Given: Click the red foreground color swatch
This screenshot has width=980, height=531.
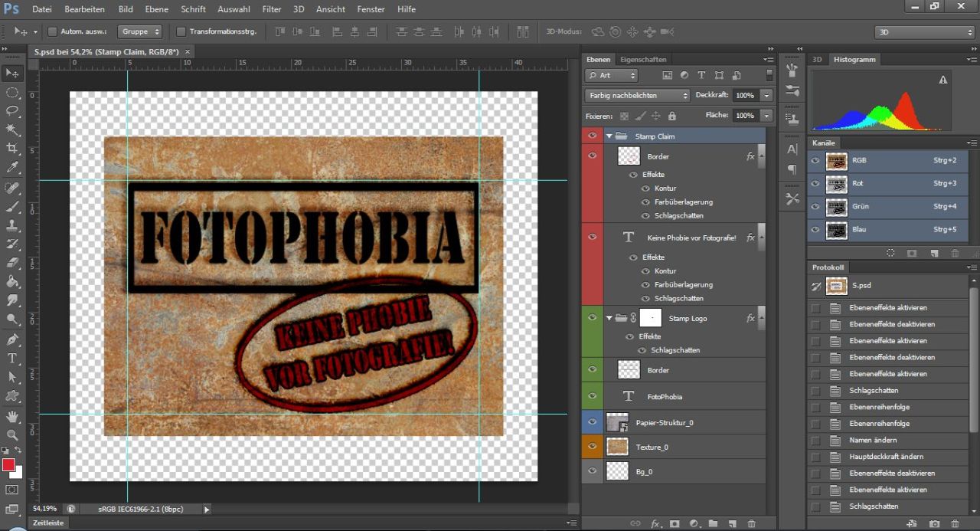Looking at the screenshot, I should (x=8, y=464).
